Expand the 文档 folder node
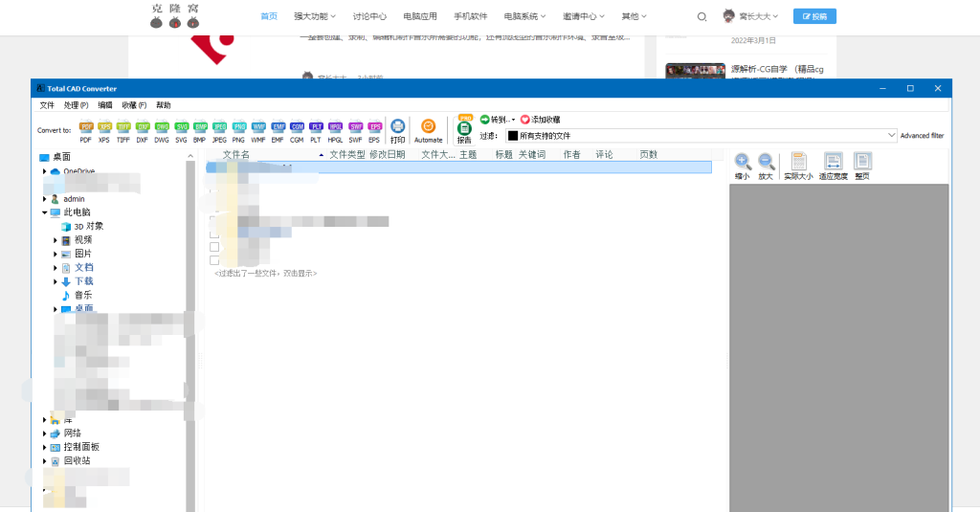 click(x=55, y=268)
